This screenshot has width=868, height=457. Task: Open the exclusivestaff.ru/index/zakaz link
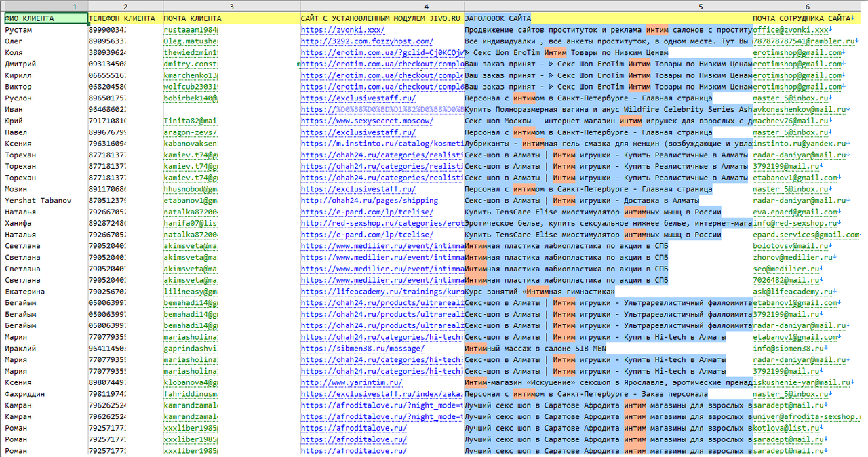(x=382, y=394)
